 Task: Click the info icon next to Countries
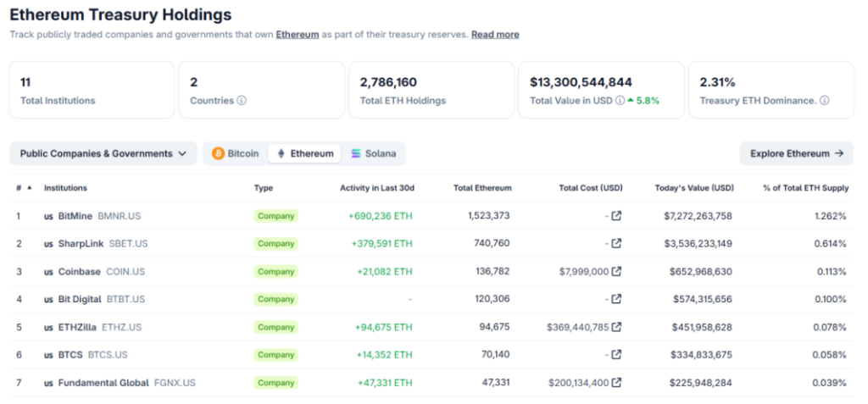242,101
